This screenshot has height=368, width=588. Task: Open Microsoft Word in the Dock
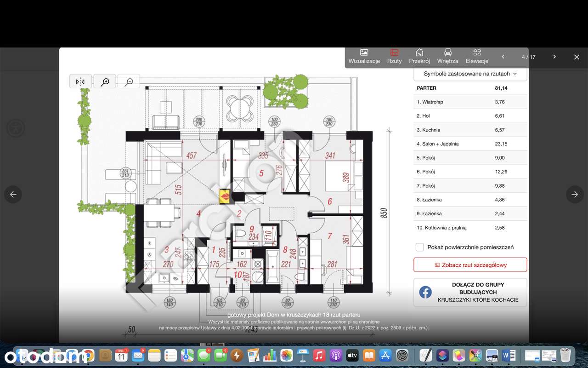tap(509, 355)
